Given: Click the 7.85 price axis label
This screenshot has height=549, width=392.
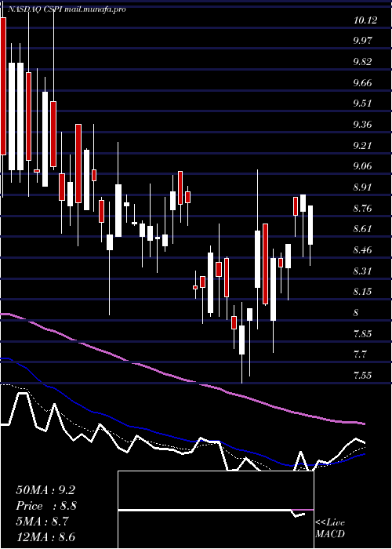Looking at the screenshot, I should (x=364, y=333).
